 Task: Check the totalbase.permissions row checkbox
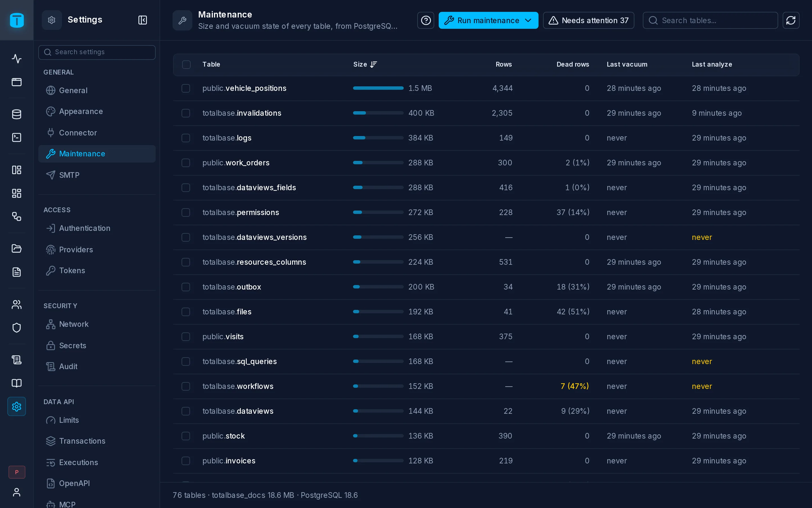[x=186, y=213]
